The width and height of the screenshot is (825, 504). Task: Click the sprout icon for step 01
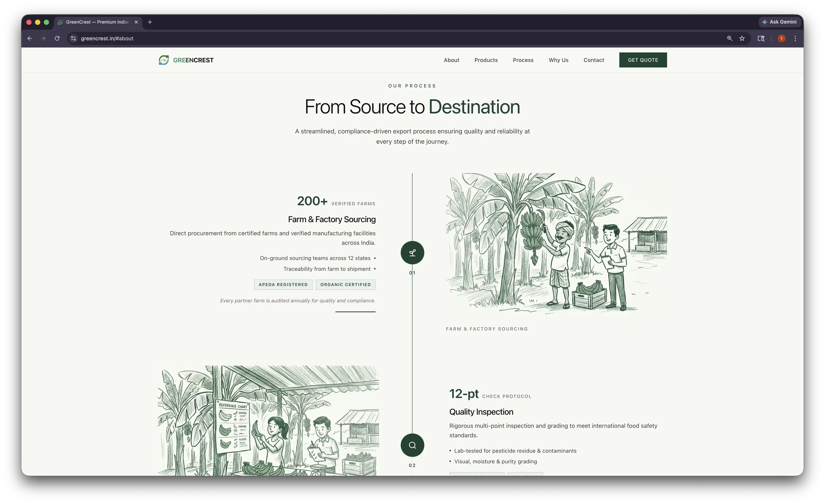[412, 252]
